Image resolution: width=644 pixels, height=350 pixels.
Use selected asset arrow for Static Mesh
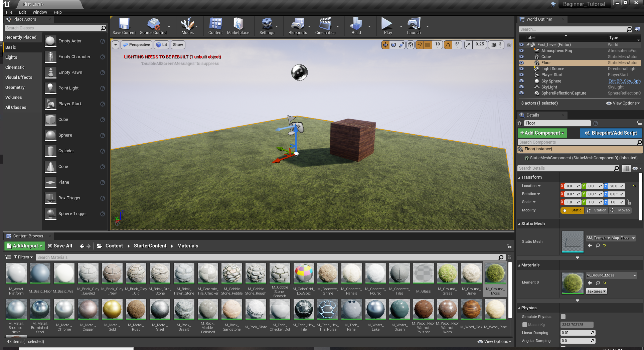(x=590, y=245)
